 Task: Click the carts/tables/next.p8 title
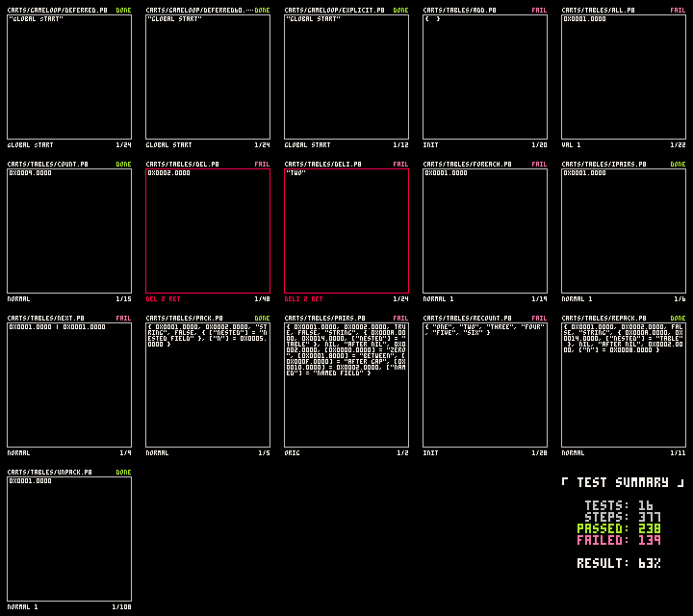click(x=46, y=319)
